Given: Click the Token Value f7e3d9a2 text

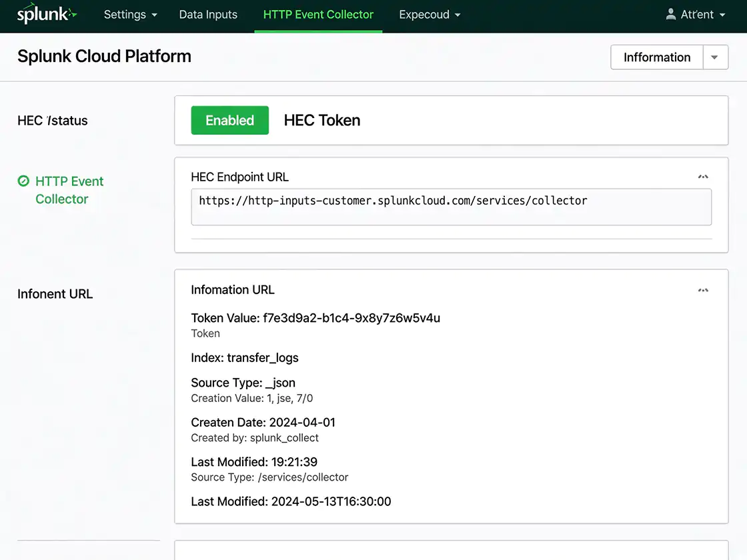Looking at the screenshot, I should coord(315,318).
